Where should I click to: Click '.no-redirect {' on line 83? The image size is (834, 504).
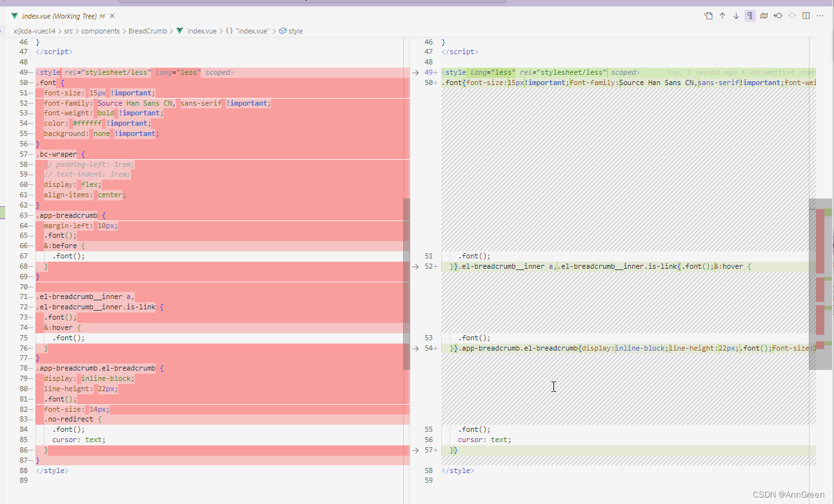(72, 419)
